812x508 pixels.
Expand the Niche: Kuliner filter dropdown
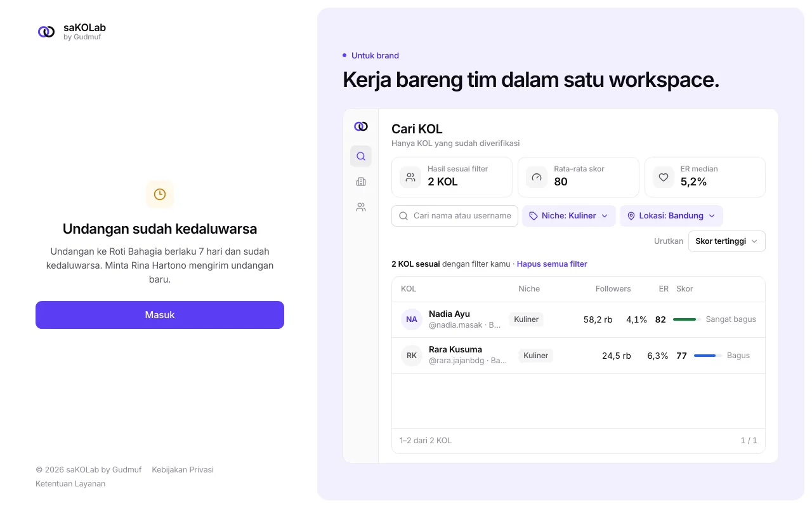pyautogui.click(x=569, y=216)
